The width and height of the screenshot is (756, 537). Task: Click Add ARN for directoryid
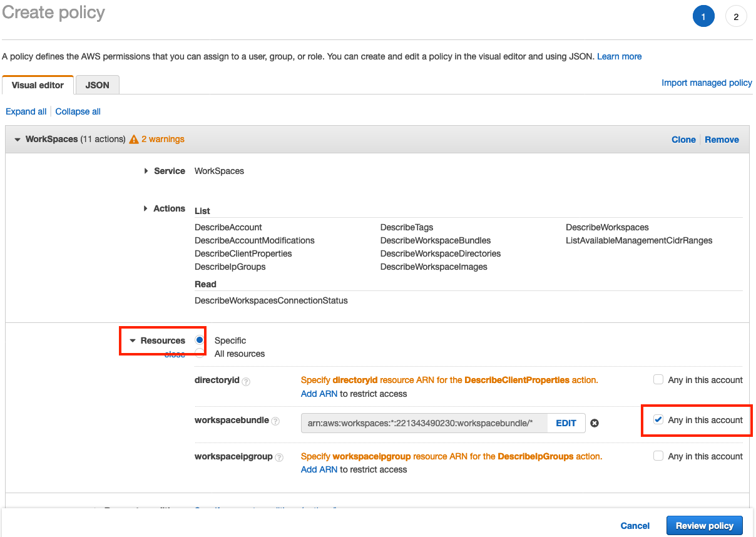(x=319, y=394)
